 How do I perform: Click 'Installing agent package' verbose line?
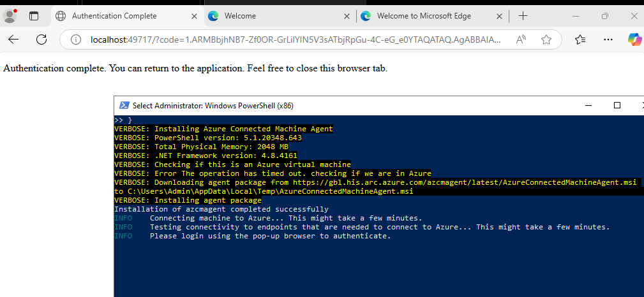coord(188,200)
